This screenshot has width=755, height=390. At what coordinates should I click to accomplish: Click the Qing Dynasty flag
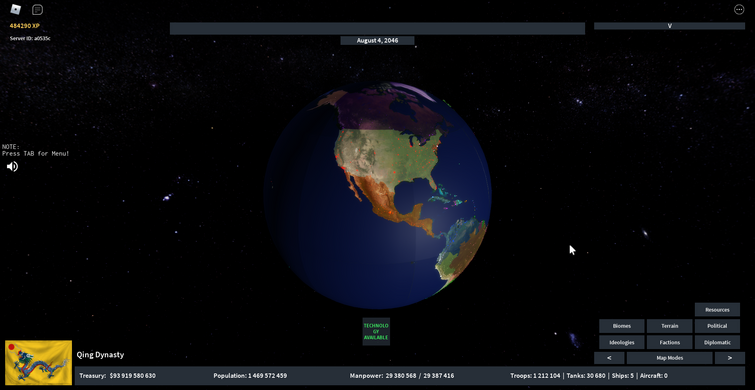pos(39,363)
